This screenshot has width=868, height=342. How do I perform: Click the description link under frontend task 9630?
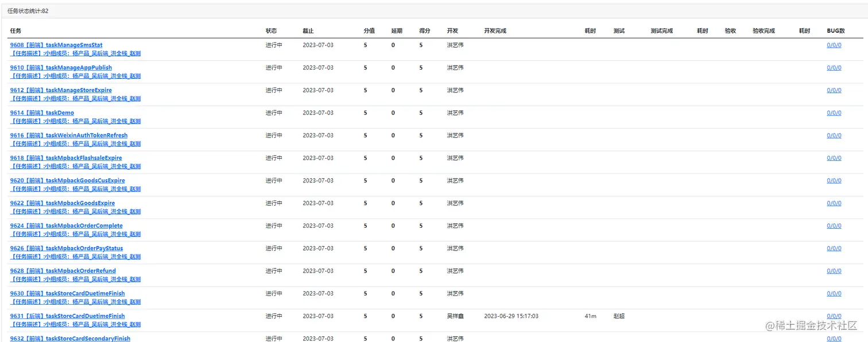(75, 302)
